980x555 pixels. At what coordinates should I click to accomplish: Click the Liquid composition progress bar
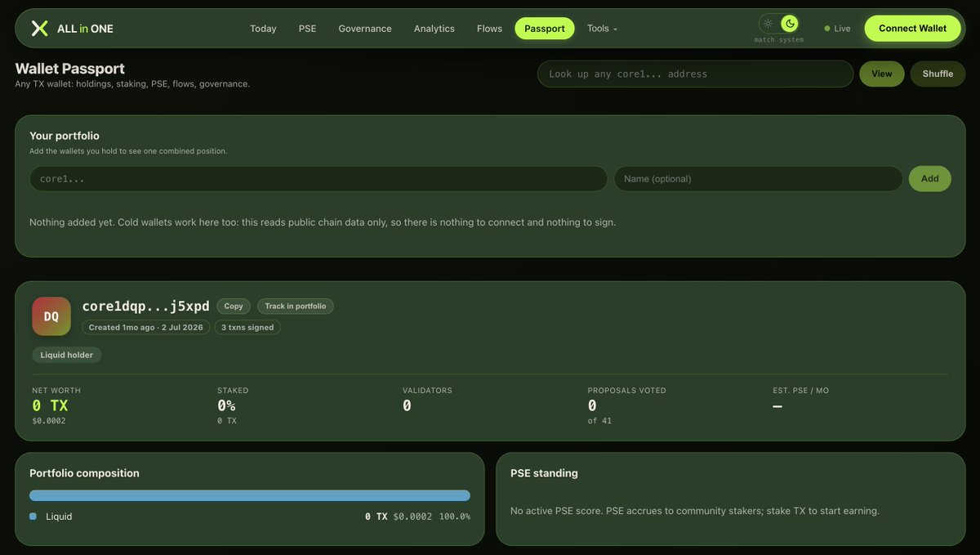[x=250, y=495]
